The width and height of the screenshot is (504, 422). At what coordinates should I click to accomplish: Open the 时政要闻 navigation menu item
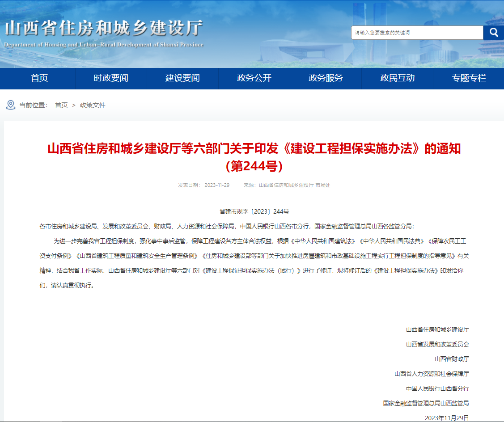111,79
